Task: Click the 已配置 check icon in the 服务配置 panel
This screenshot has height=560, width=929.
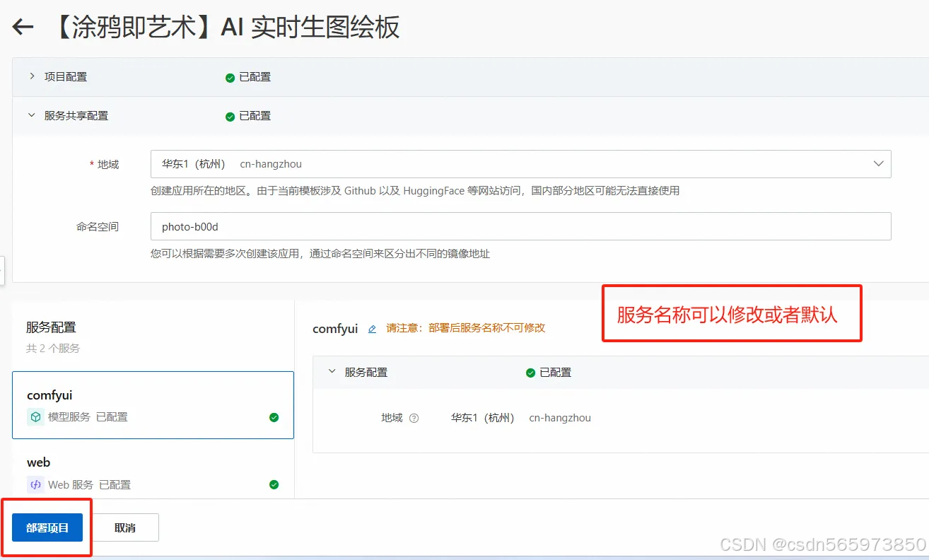Action: point(530,372)
